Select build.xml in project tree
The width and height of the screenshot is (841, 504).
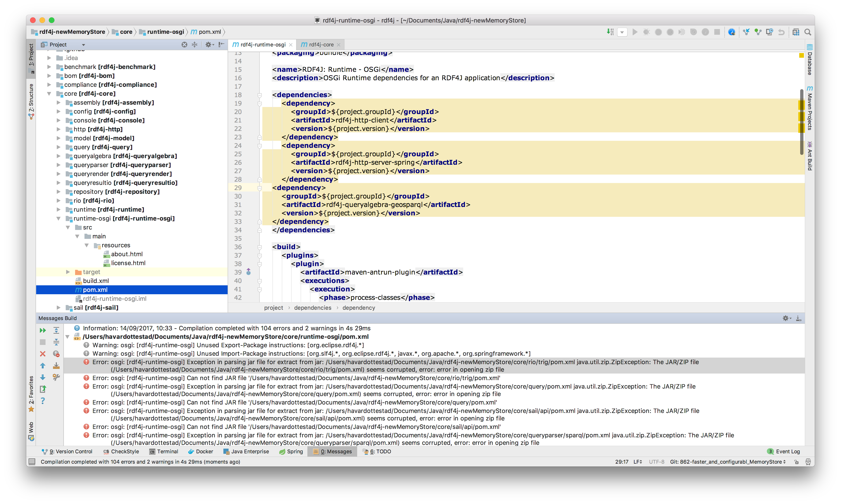click(x=96, y=281)
